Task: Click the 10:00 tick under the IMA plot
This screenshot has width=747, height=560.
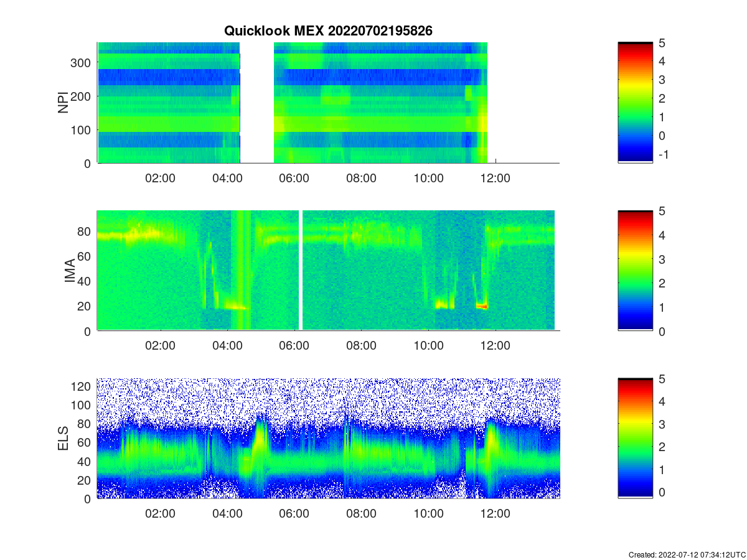Action: [428, 346]
